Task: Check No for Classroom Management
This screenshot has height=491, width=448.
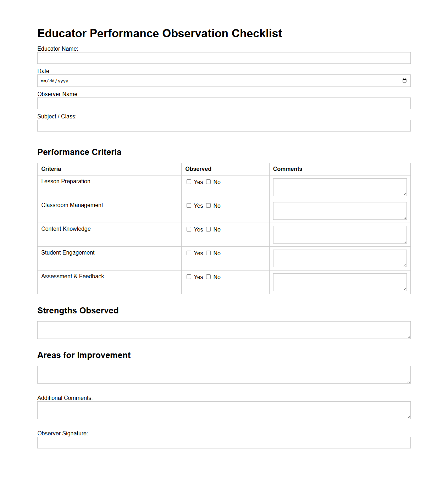Action: pos(208,205)
